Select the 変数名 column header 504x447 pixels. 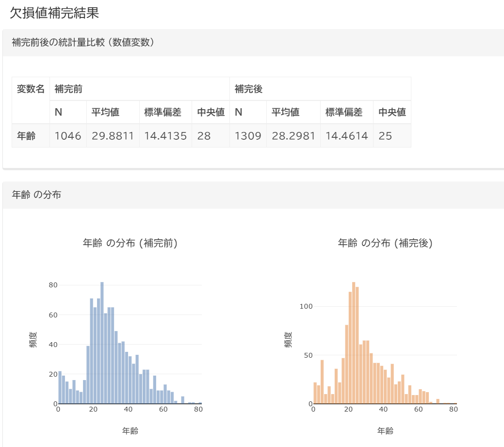tap(31, 89)
